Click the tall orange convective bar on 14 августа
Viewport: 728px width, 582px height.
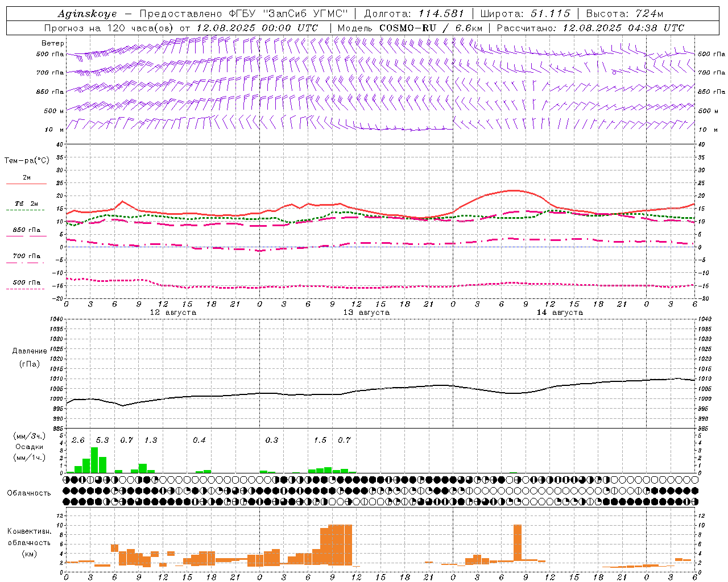(518, 543)
